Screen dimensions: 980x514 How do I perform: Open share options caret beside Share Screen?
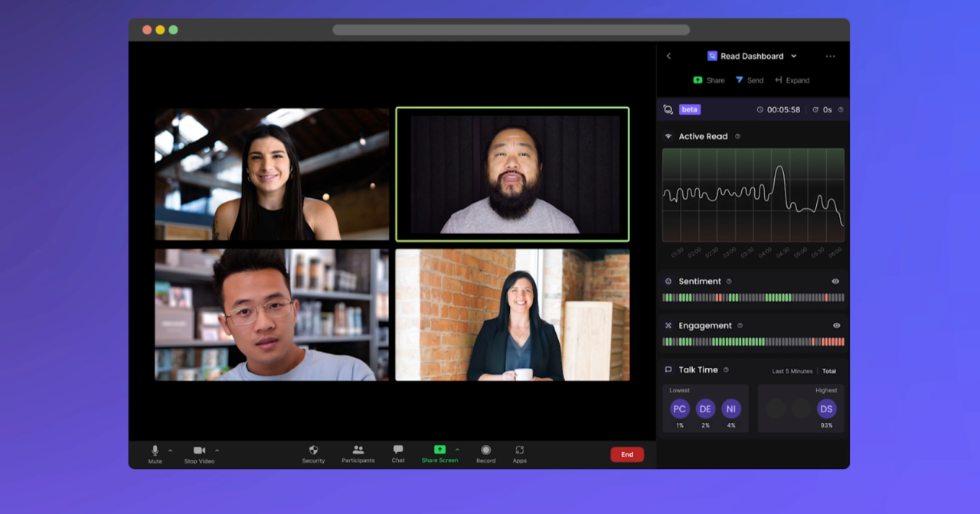pyautogui.click(x=457, y=450)
